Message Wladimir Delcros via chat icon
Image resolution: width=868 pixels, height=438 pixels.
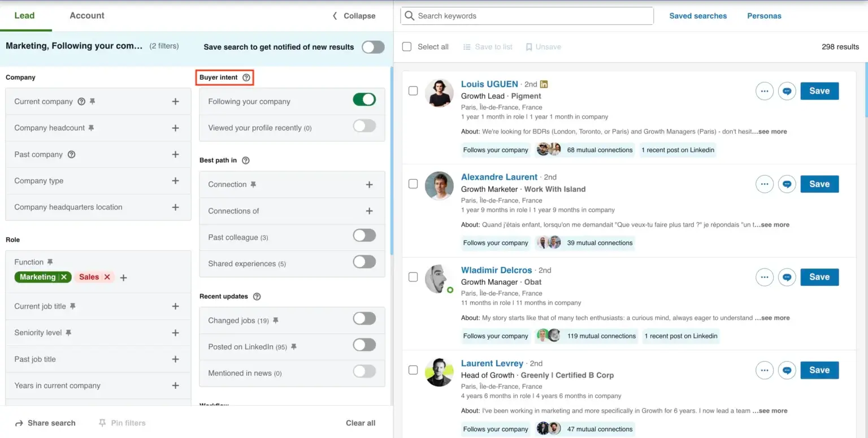click(x=787, y=277)
